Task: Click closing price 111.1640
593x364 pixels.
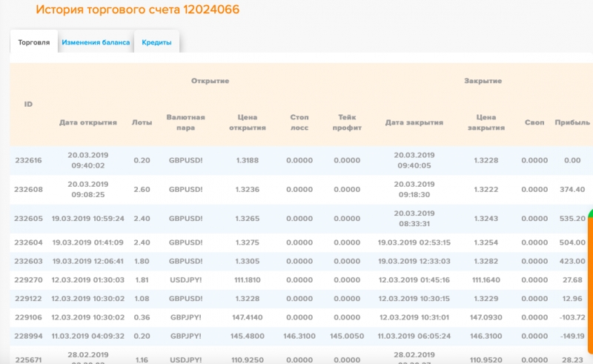Action: (x=486, y=280)
